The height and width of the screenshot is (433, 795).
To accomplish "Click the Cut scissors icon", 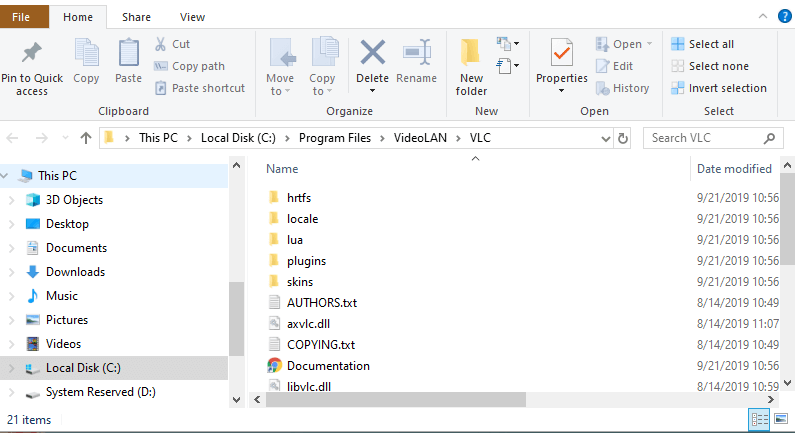I will (160, 44).
